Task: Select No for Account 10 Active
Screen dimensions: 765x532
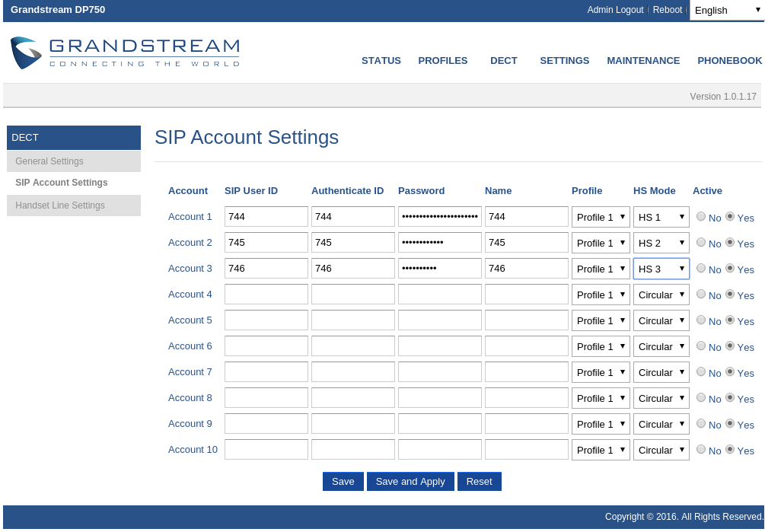Action: point(701,448)
